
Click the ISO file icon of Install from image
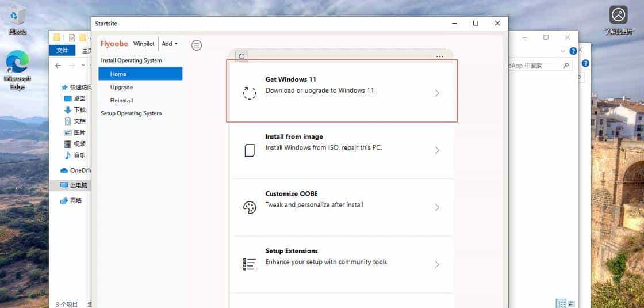click(x=250, y=150)
